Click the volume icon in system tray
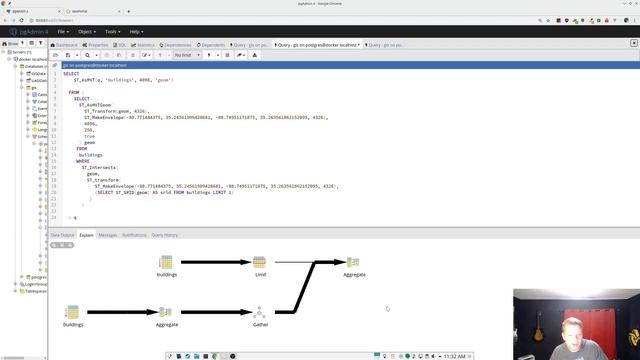 [x=433, y=356]
